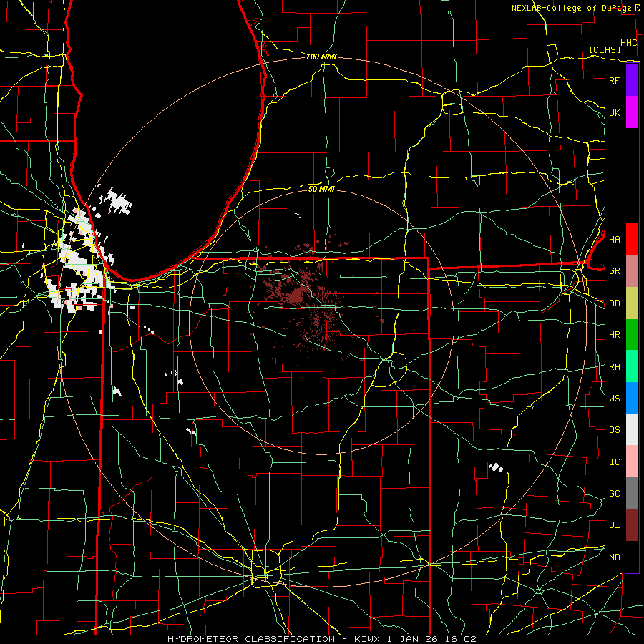Click the BD legend label
The width and height of the screenshot is (644, 644).
(x=614, y=303)
